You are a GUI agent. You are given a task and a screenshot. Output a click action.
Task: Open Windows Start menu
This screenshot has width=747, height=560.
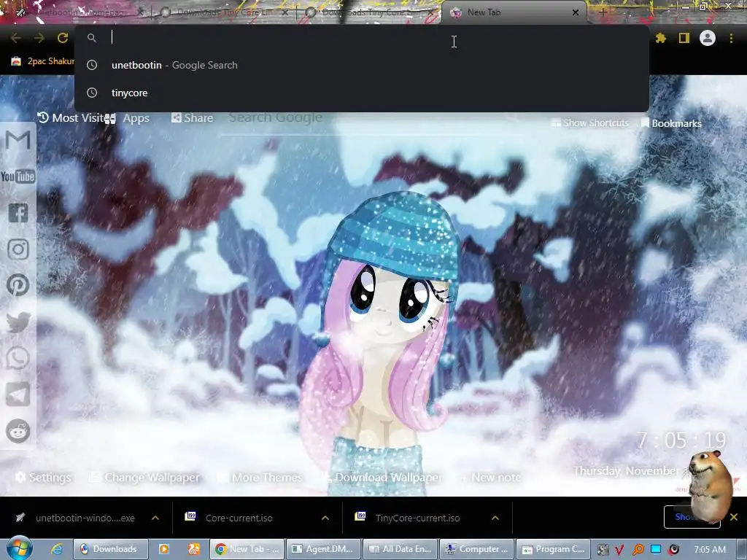[x=20, y=548]
